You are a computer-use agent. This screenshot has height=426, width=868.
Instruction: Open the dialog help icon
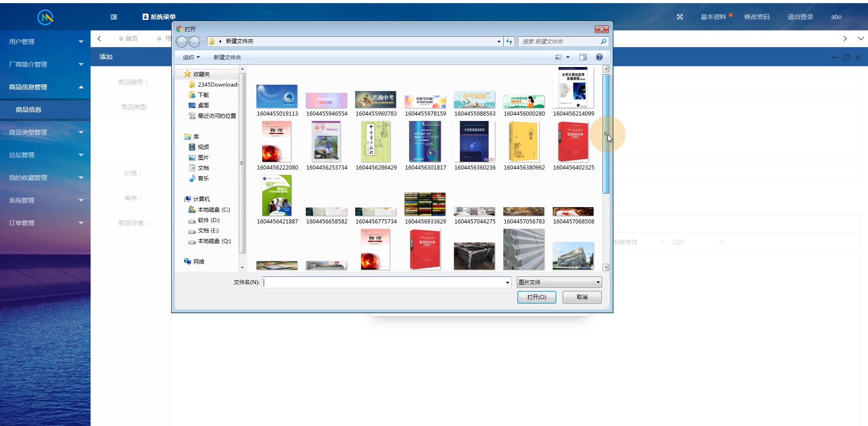[x=599, y=57]
